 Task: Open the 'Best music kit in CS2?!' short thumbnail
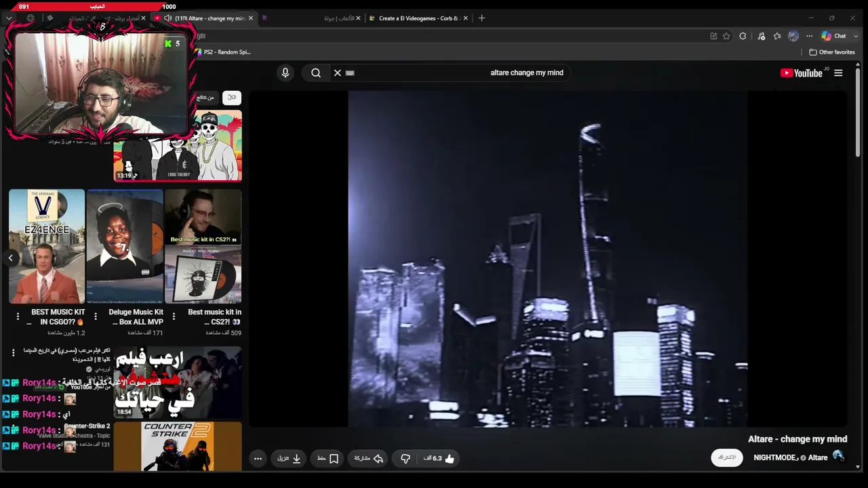coord(203,246)
